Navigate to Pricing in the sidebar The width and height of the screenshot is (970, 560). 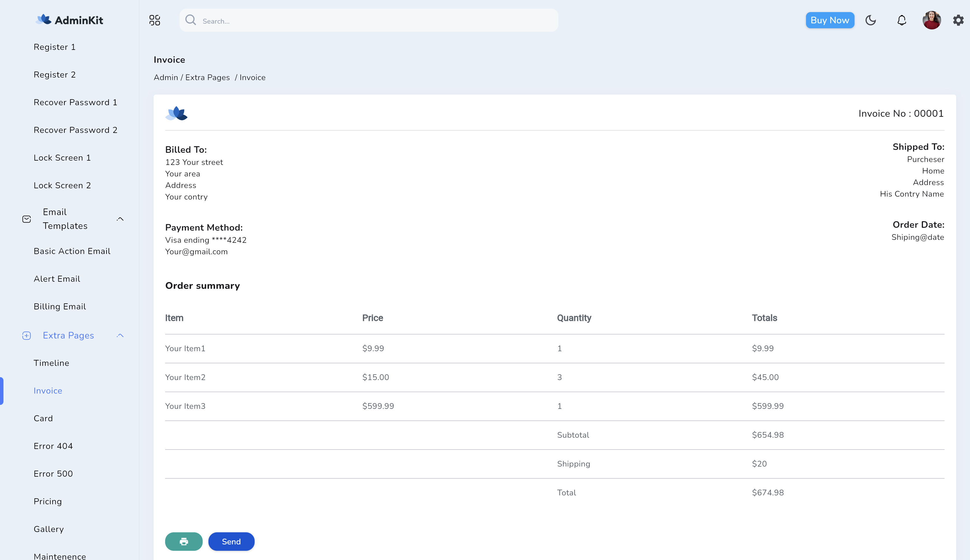point(48,501)
